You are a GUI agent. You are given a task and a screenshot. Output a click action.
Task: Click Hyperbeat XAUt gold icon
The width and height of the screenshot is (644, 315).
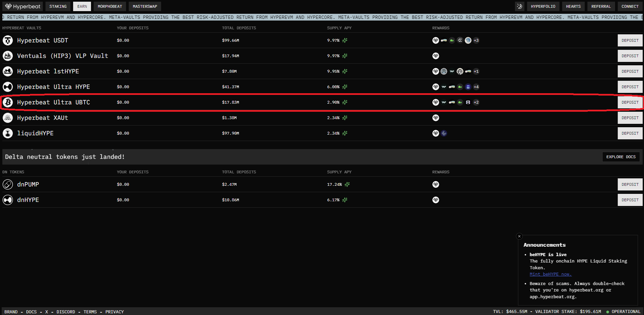[x=8, y=118]
